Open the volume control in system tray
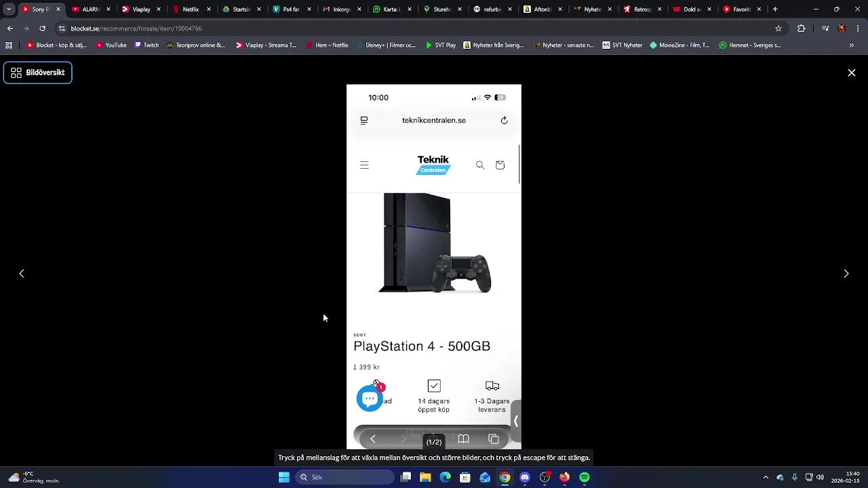The height and width of the screenshot is (488, 868). click(821, 477)
